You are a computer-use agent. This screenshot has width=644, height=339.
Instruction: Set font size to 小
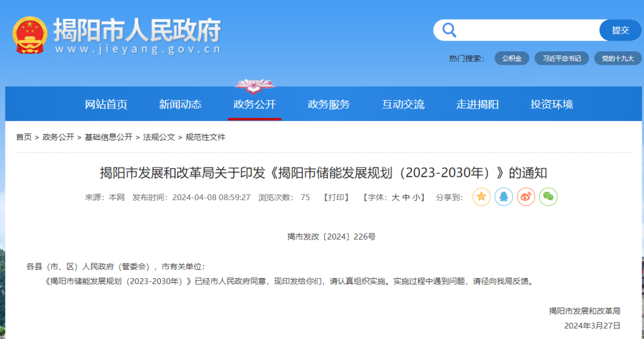(x=416, y=197)
